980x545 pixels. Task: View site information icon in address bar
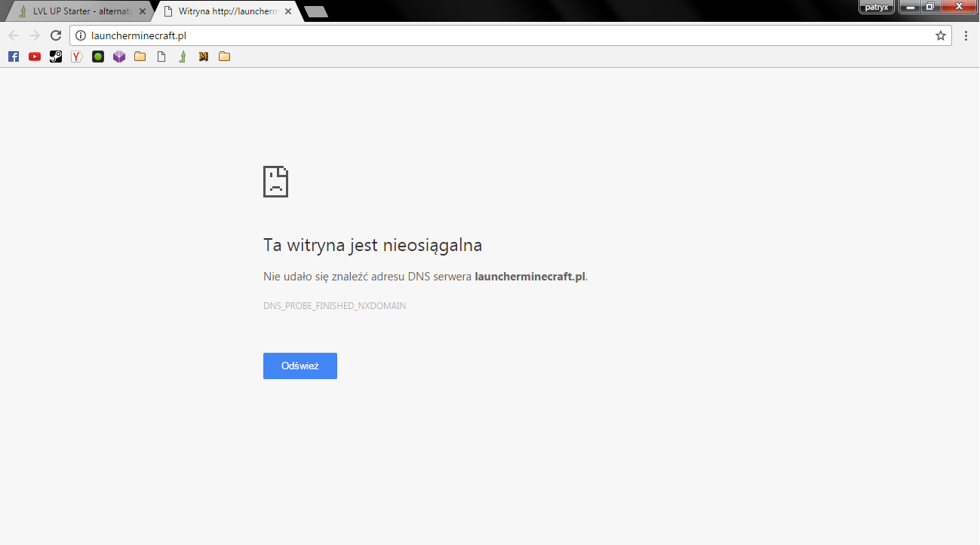point(81,35)
